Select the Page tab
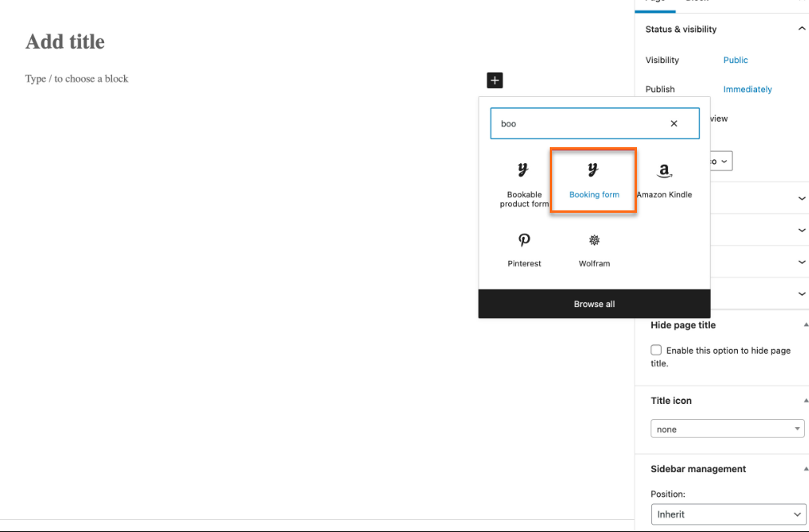809x532 pixels. tap(654, 2)
